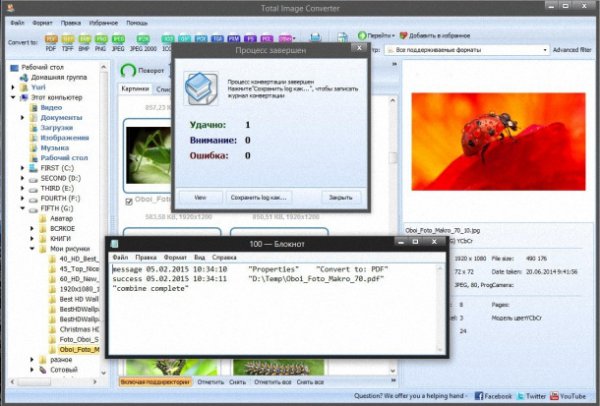The height and width of the screenshot is (406, 600).
Task: Select BMP conversion format icon
Action: click(x=84, y=39)
